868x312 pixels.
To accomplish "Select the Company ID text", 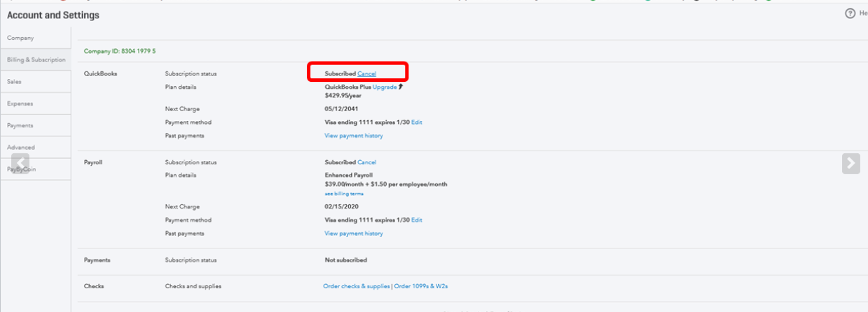I will [120, 51].
